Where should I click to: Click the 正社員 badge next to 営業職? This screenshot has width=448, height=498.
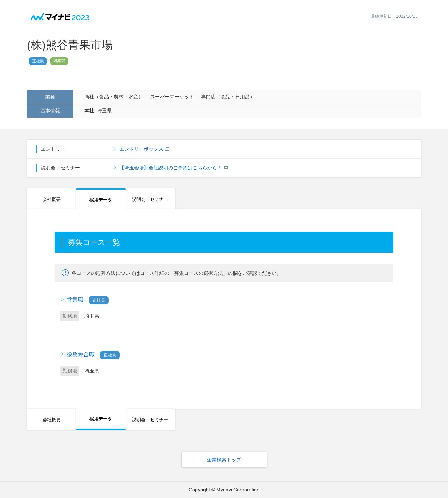(x=99, y=300)
